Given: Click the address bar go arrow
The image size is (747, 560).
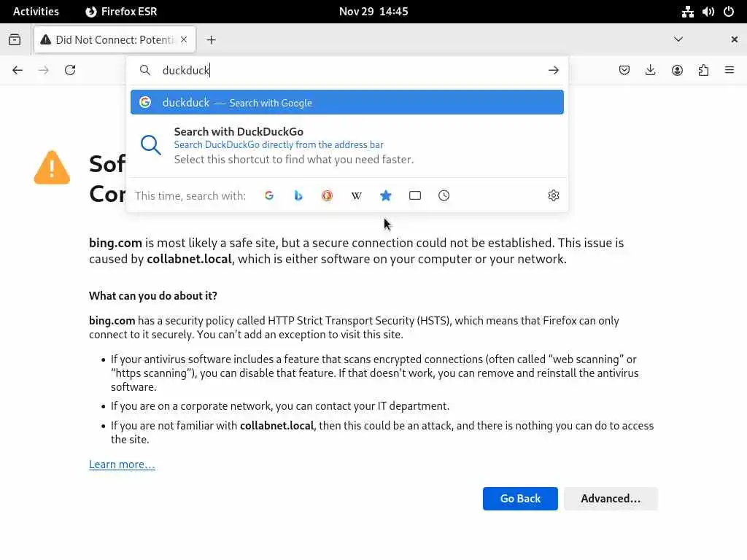Looking at the screenshot, I should click(553, 71).
